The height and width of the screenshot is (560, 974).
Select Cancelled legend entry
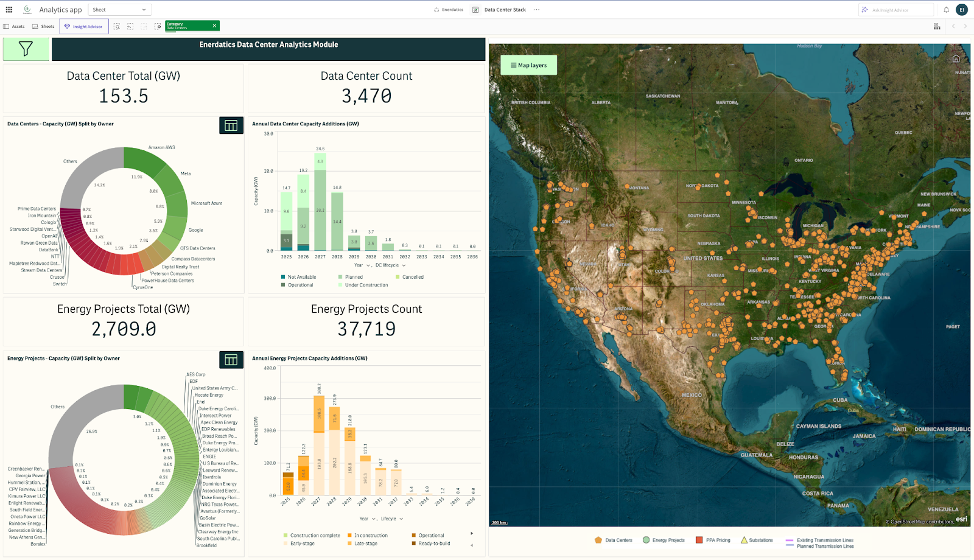click(x=410, y=277)
